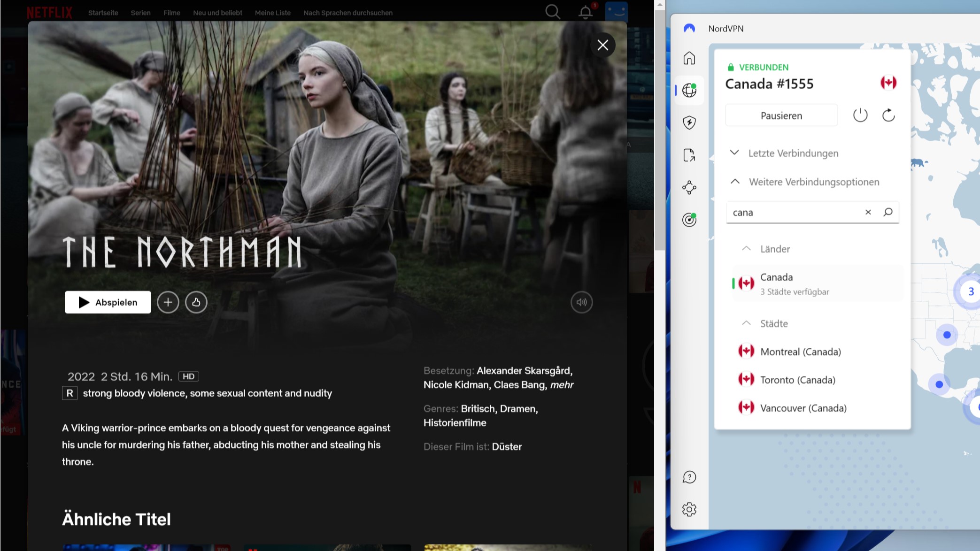The height and width of the screenshot is (551, 980).
Task: Open Threat Protection shield panel
Action: pos(689,122)
